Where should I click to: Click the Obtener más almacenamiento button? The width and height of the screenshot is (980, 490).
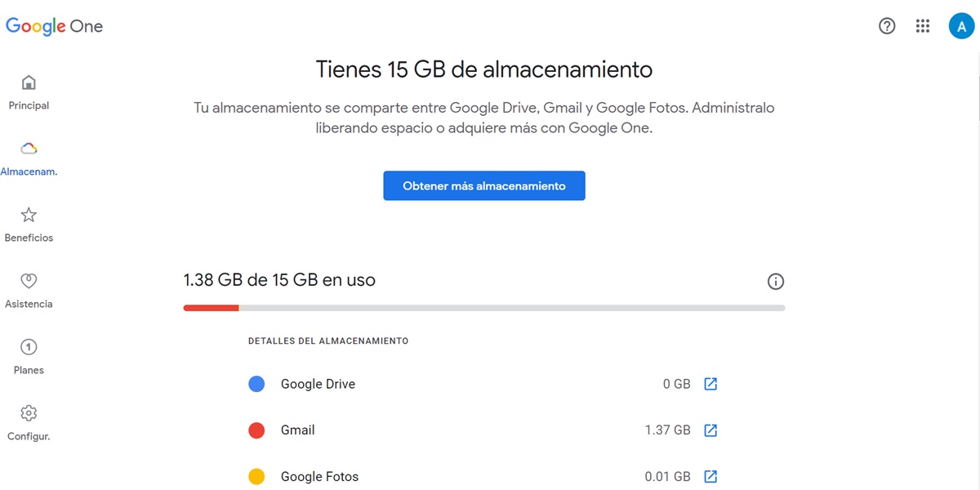pos(483,185)
